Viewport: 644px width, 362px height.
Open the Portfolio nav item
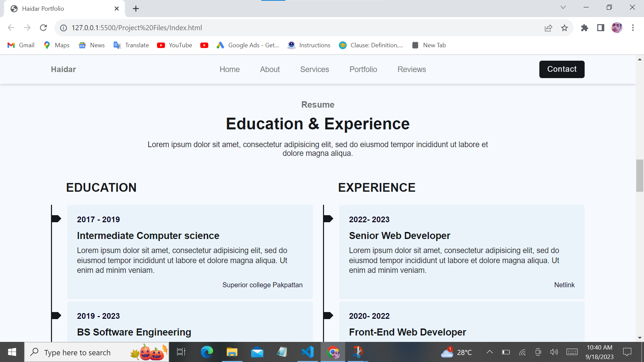363,69
